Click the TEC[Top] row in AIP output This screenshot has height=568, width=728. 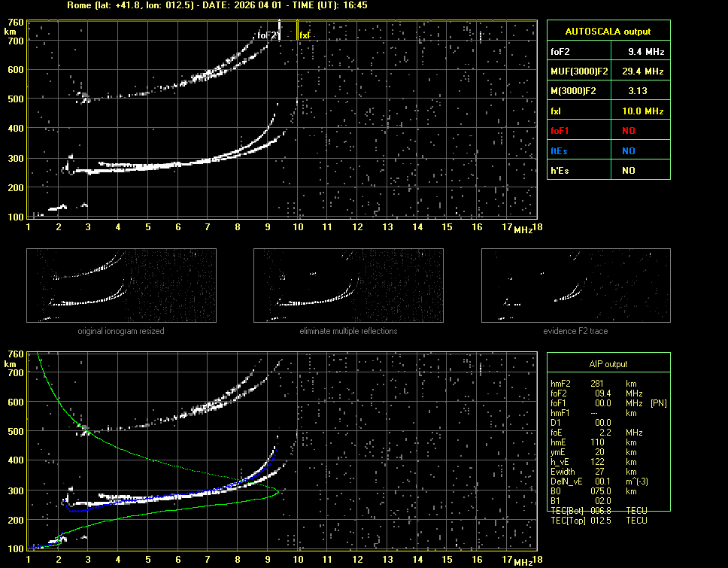599,521
